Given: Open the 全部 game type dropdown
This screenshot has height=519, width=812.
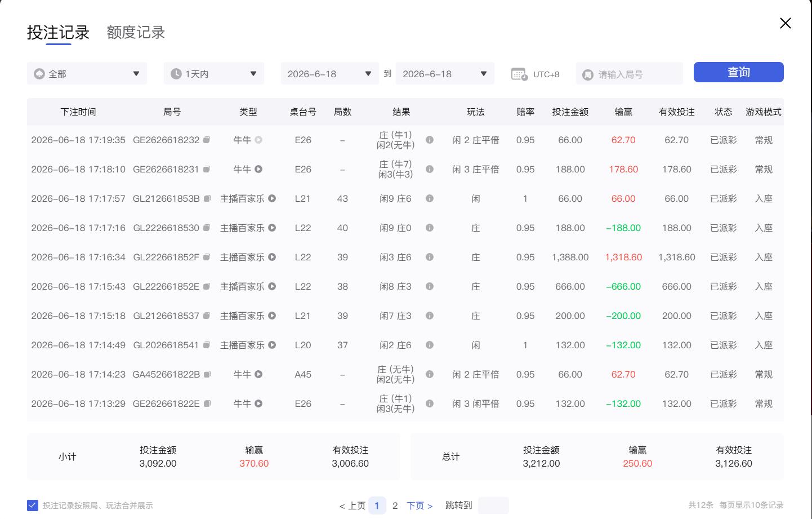Looking at the screenshot, I should coord(87,74).
